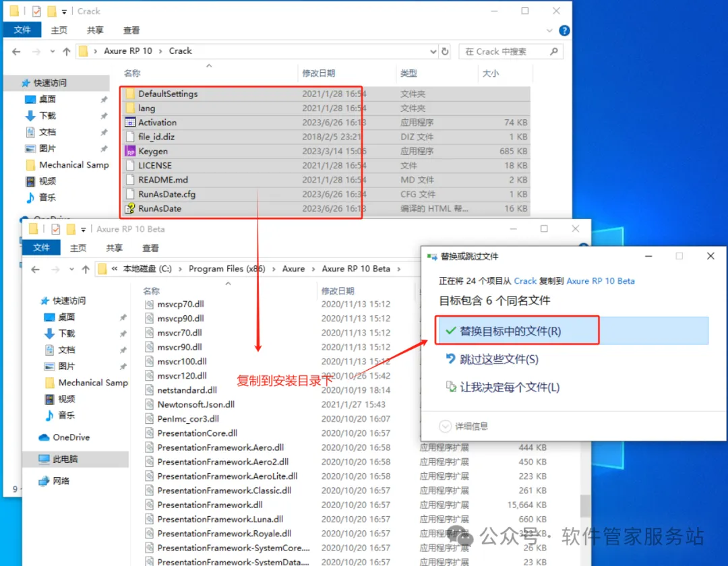Viewport: 728px width, 566px height.
Task: Open 主页 tab in Crack window
Action: [59, 30]
